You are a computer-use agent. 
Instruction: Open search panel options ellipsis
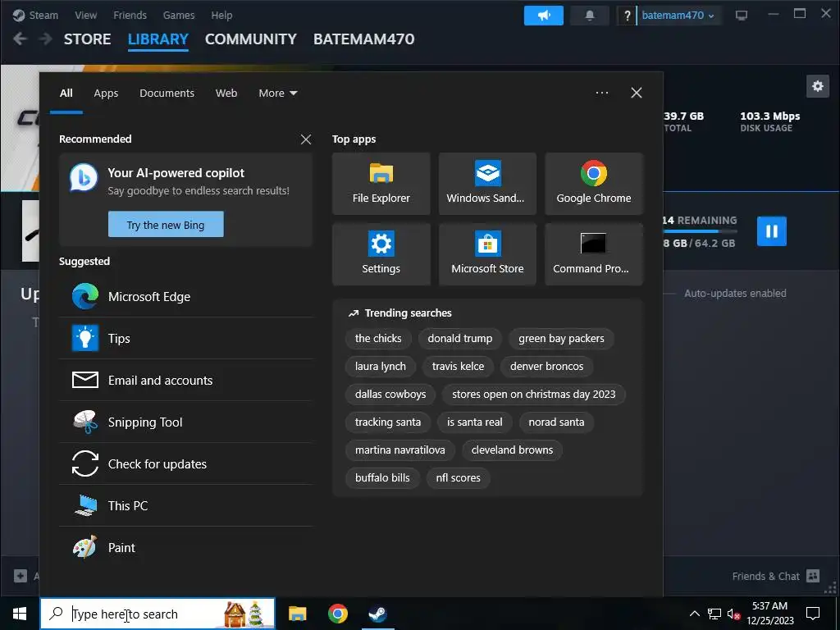point(601,93)
